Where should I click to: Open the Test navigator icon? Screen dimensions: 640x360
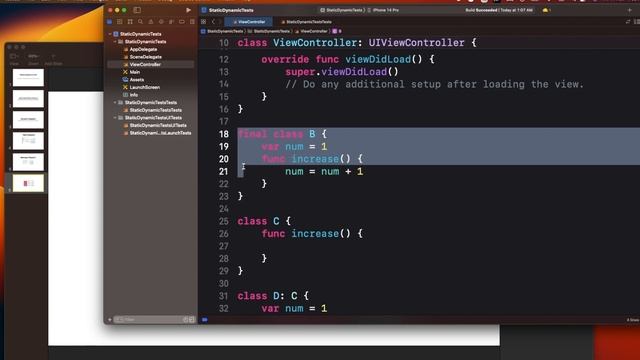(x=161, y=22)
